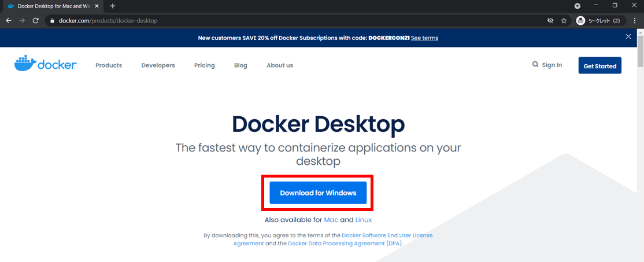Image resolution: width=644 pixels, height=262 pixels.
Task: Reload the page with refresh icon
Action: coord(36,21)
